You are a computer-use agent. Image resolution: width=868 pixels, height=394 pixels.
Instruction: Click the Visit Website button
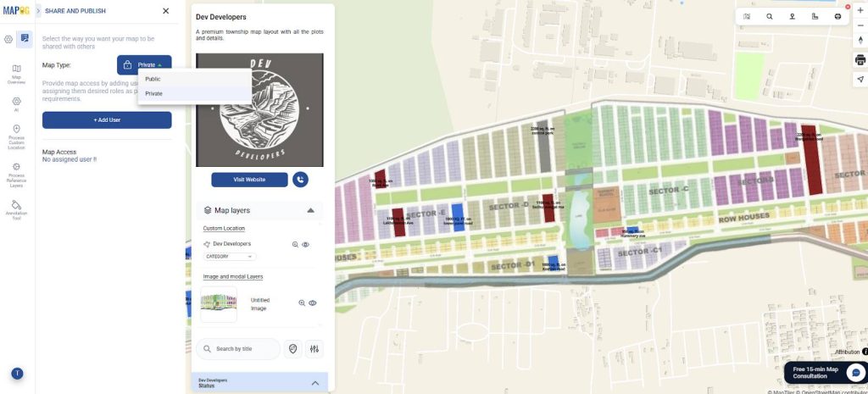click(x=249, y=180)
